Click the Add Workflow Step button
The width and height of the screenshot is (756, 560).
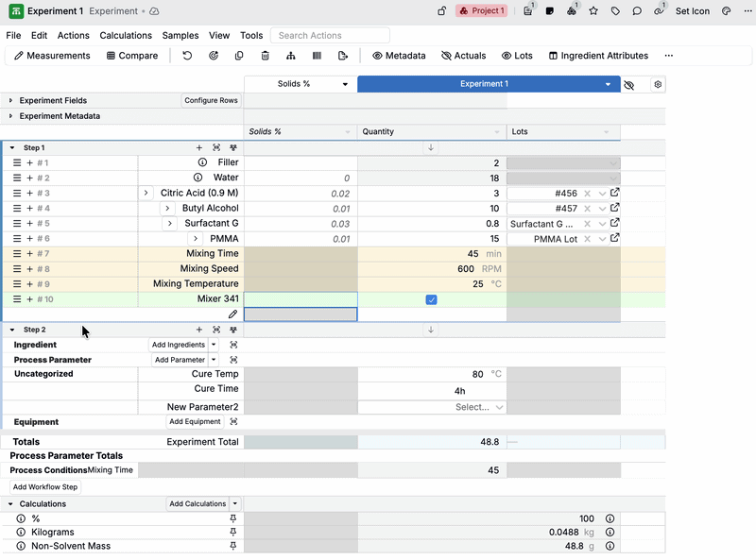click(x=45, y=487)
